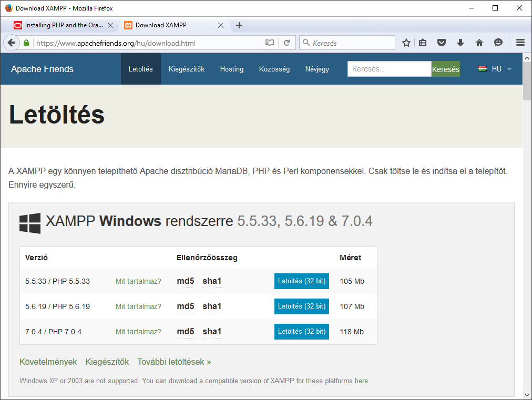Show bookmarks list icon in toolbar
532x400 pixels.
423,43
